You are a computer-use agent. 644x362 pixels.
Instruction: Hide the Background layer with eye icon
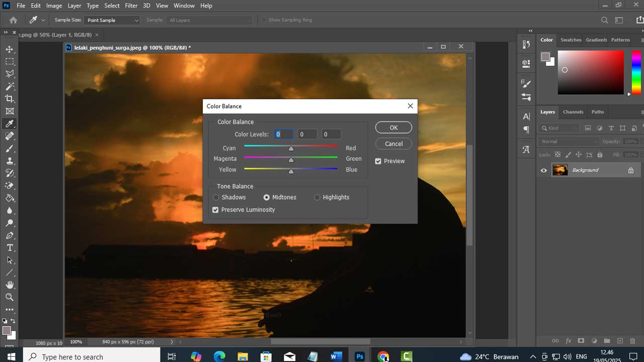coord(544,170)
